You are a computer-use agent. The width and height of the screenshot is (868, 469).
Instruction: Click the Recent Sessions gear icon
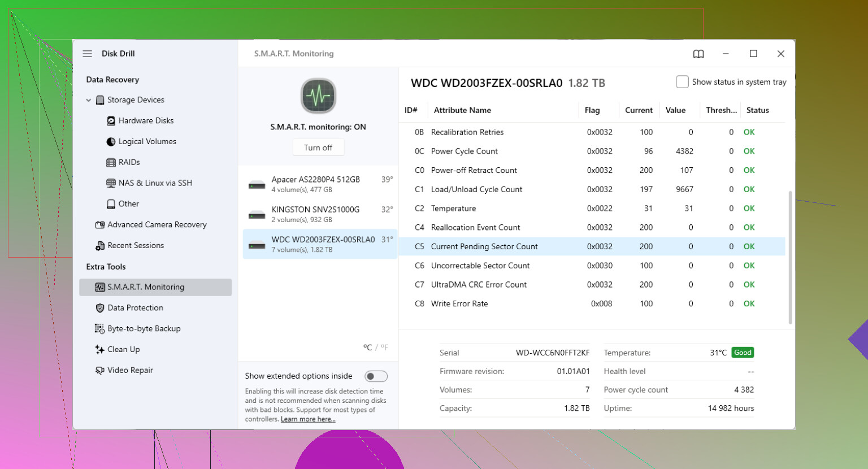click(100, 246)
